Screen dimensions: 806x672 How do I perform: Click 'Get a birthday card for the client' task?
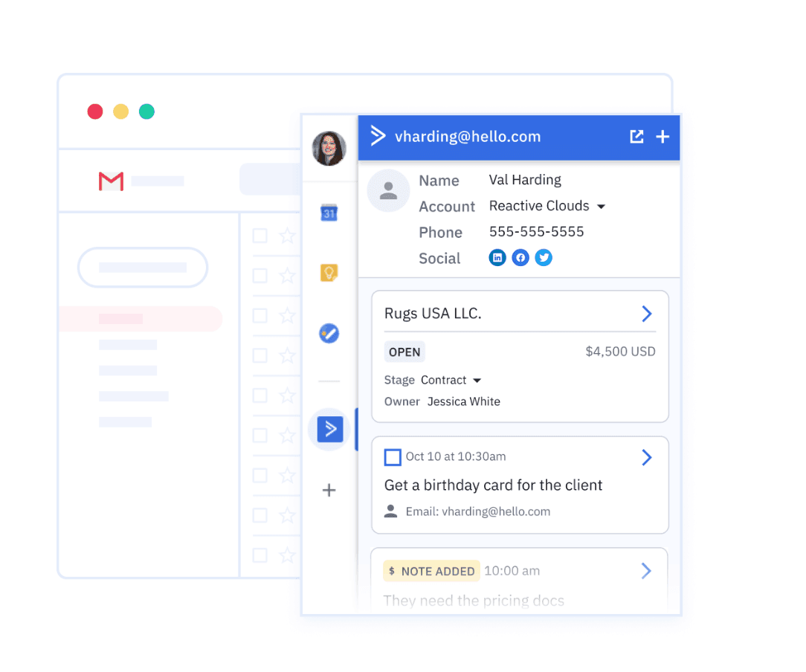(493, 485)
